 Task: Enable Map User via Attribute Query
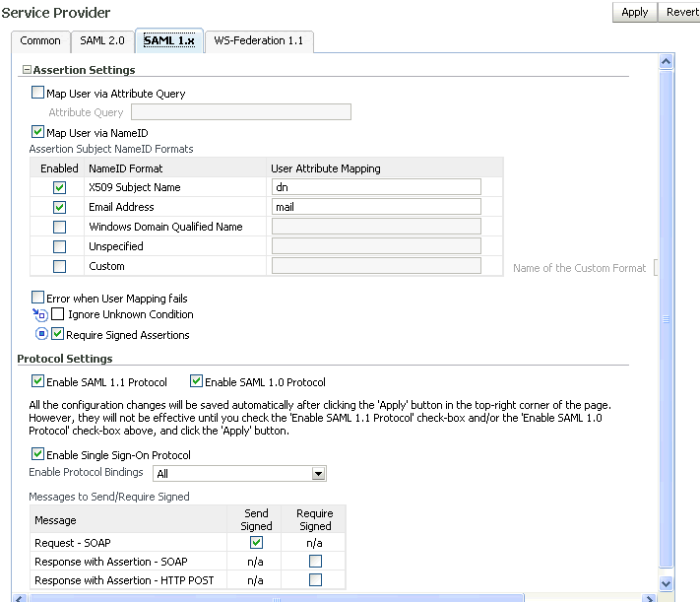(38, 94)
